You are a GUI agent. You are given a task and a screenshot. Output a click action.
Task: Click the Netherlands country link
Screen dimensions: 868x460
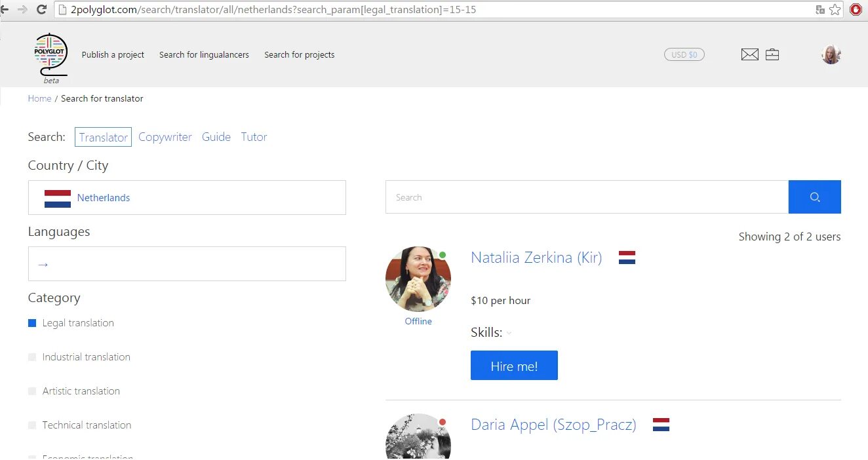tap(104, 198)
